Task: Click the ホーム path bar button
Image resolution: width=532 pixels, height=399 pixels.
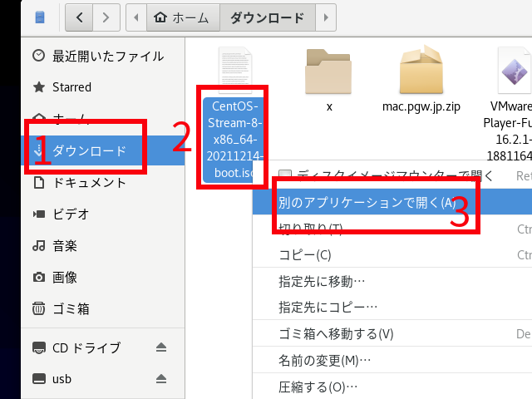Action: (183, 16)
